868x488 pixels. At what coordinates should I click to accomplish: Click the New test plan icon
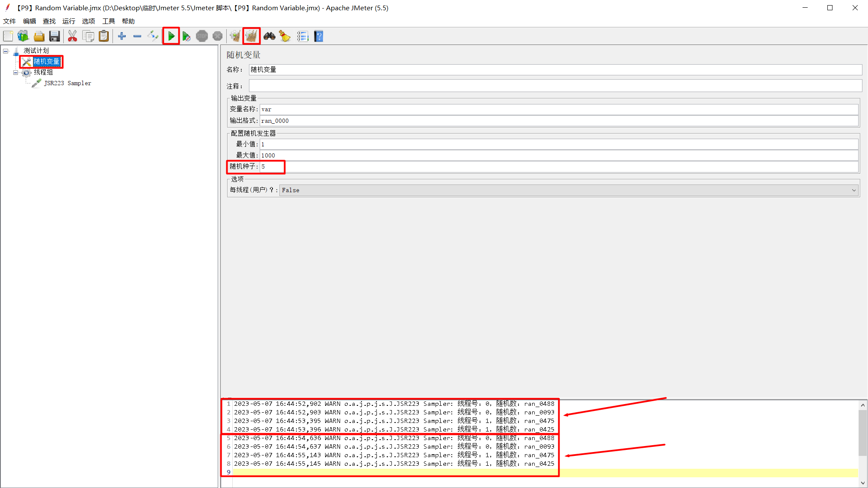pos(8,36)
